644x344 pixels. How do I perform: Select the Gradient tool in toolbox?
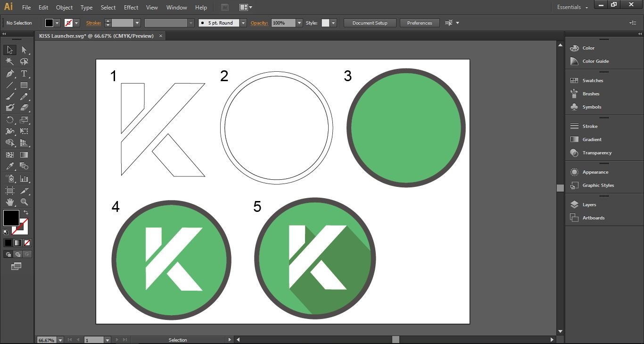click(x=24, y=154)
